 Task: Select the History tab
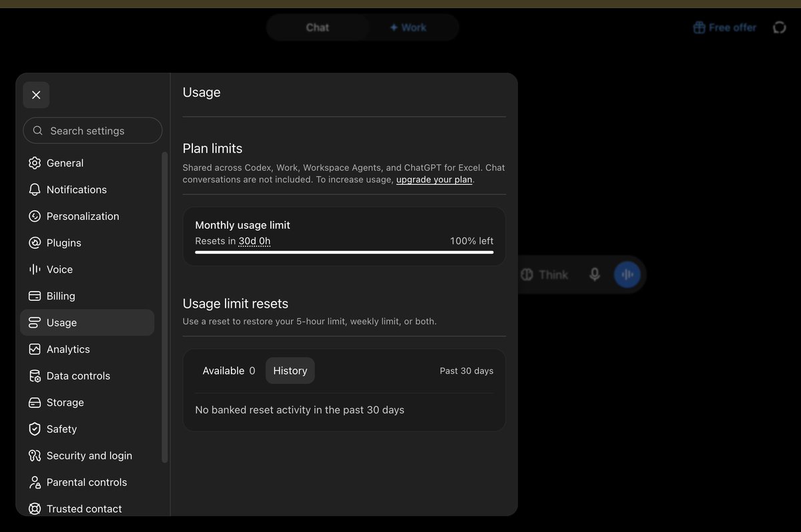tap(290, 370)
